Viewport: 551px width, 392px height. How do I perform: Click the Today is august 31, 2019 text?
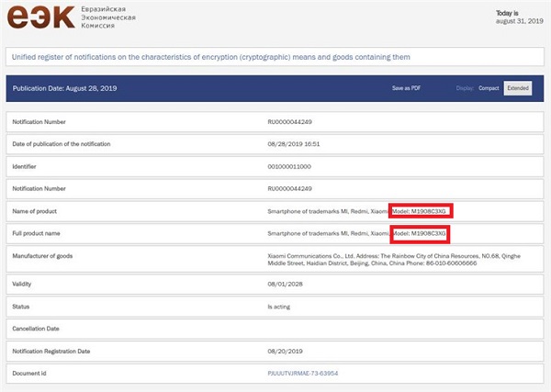[x=520, y=17]
